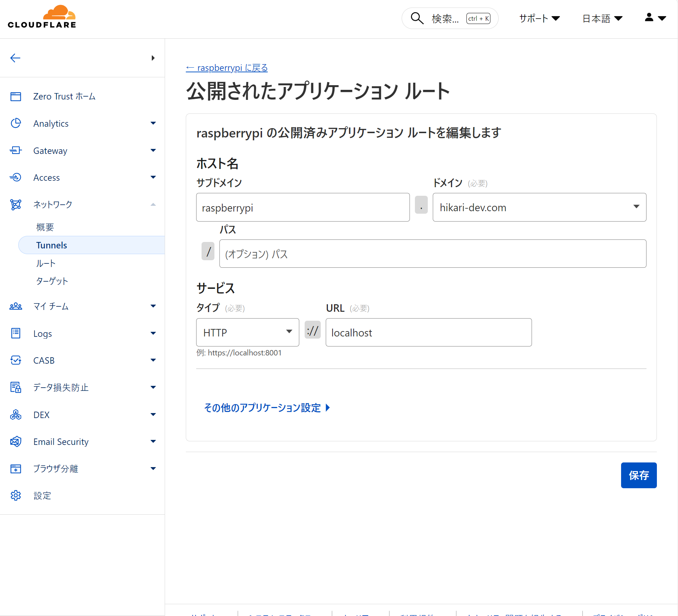Click the CASB sidebar icon
The width and height of the screenshot is (678, 616).
click(16, 360)
